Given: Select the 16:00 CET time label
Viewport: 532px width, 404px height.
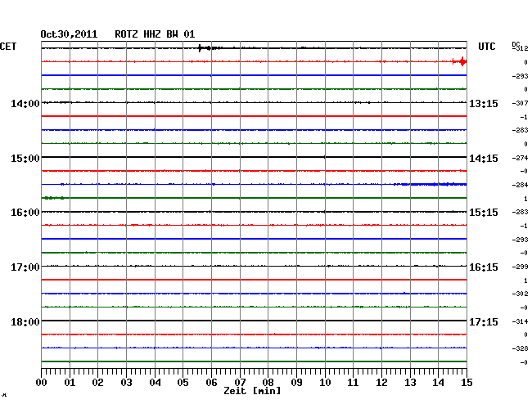Looking at the screenshot, I should coord(25,213).
